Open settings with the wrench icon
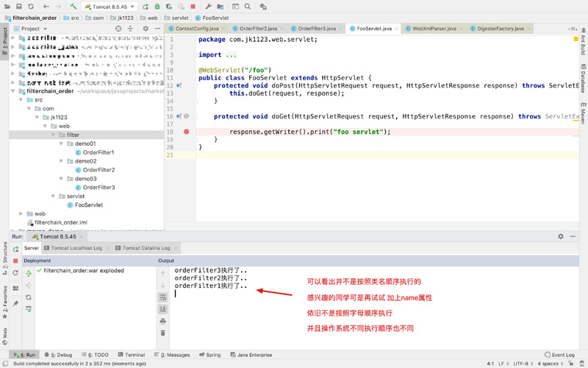 point(208,7)
